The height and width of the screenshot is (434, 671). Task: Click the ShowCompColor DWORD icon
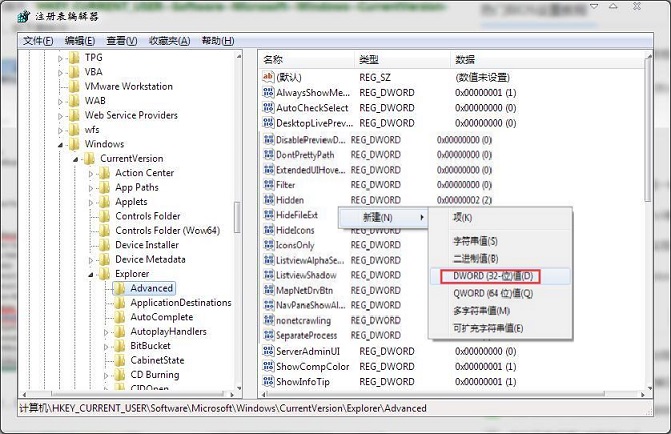click(268, 366)
